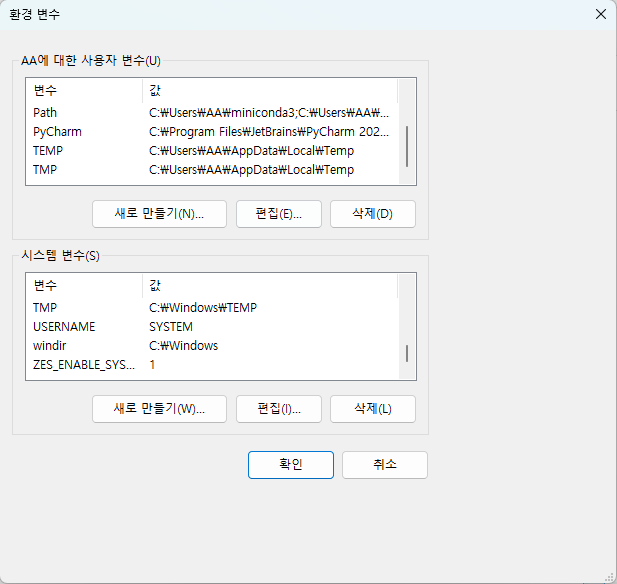Image resolution: width=617 pixels, height=584 pixels.
Task: Select the TEMP user variable row
Action: click(212, 151)
